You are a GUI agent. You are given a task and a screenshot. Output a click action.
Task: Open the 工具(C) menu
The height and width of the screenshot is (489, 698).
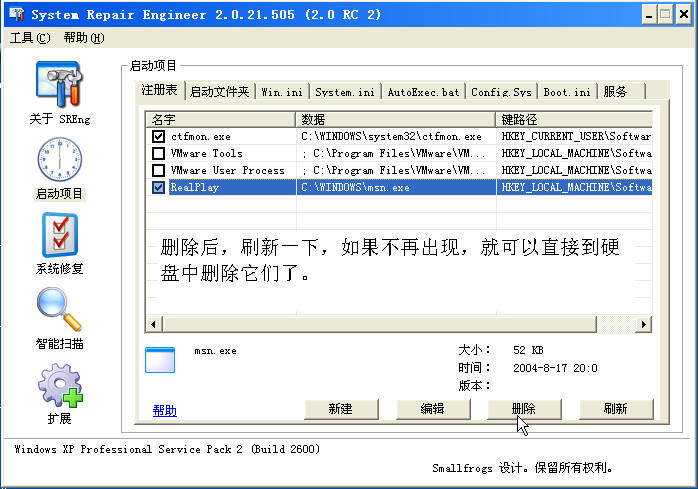(x=30, y=38)
